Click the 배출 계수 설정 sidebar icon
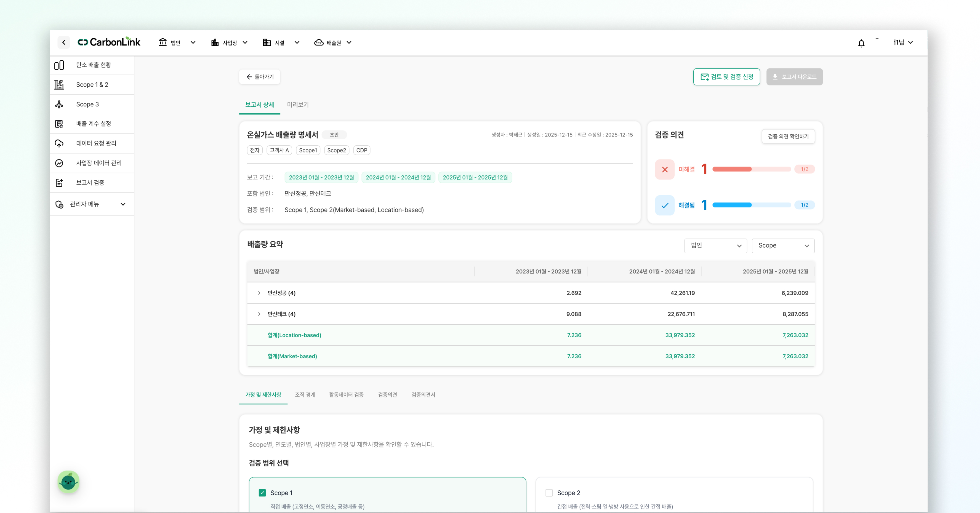 [x=59, y=124]
